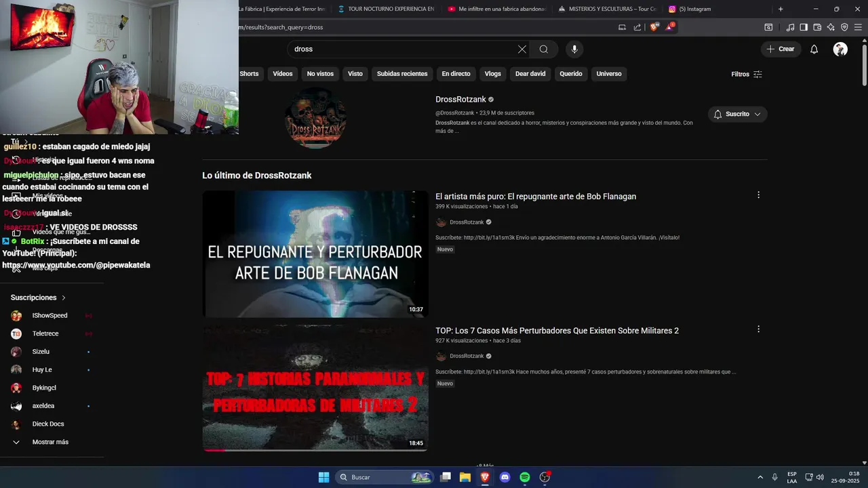Select the Visto filter chip
868x488 pixels.
(x=355, y=74)
